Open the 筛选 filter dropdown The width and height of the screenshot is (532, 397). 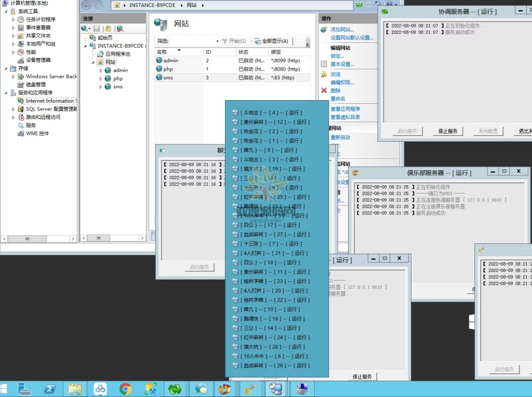(217, 41)
